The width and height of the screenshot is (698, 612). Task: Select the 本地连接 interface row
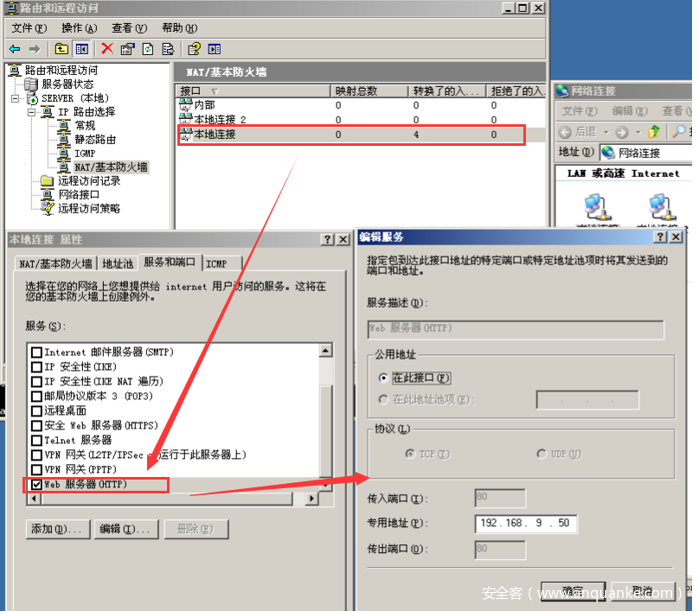[x=352, y=134]
